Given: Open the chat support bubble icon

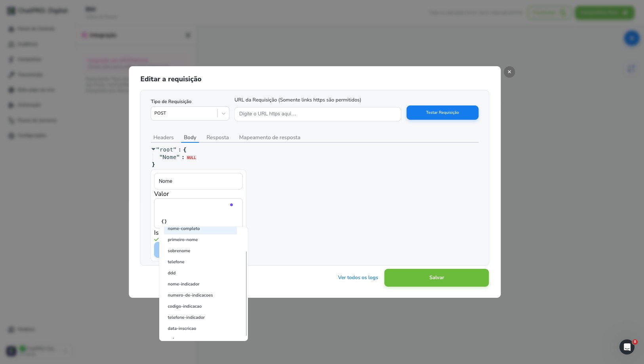Looking at the screenshot, I should 627,347.
